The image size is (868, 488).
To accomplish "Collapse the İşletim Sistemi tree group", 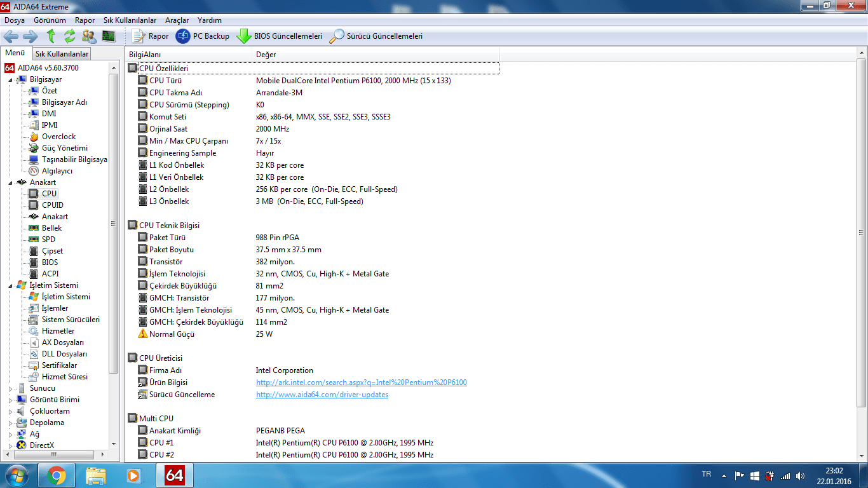I will (x=10, y=286).
